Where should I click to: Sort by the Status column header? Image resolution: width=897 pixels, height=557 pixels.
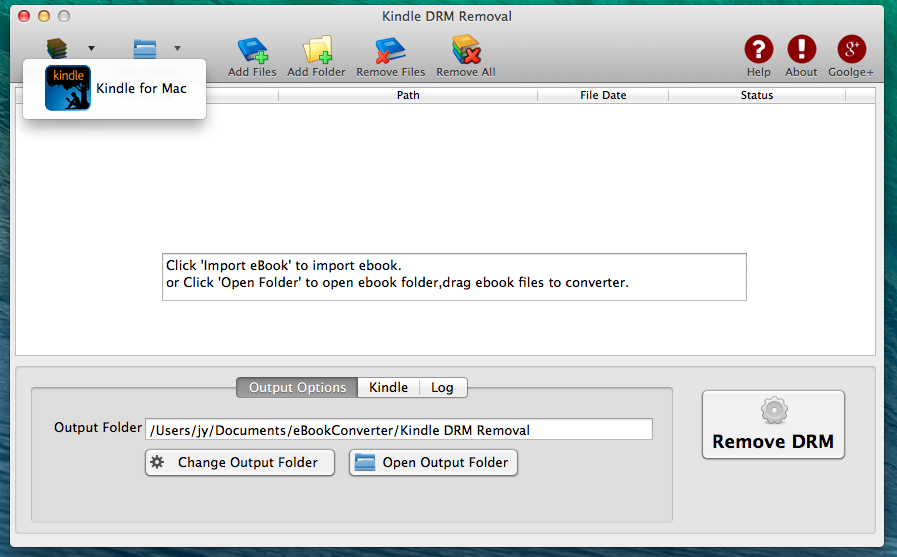[x=757, y=95]
